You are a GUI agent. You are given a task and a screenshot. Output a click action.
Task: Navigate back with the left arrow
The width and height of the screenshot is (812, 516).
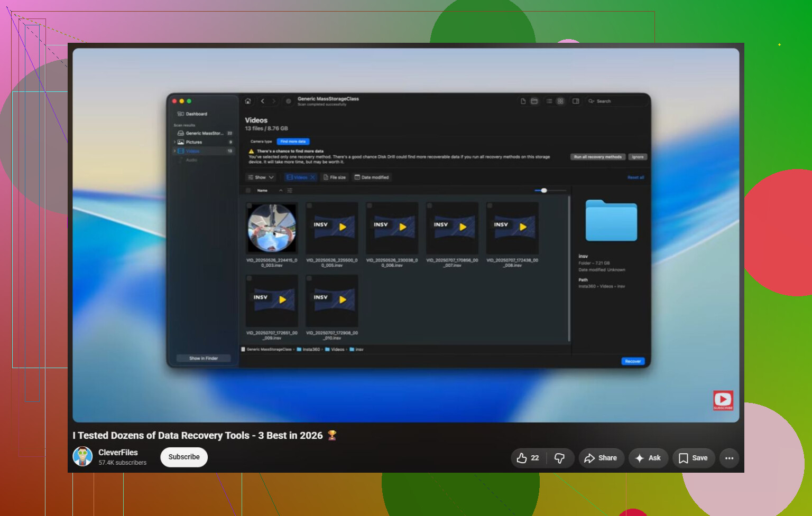[x=263, y=101]
